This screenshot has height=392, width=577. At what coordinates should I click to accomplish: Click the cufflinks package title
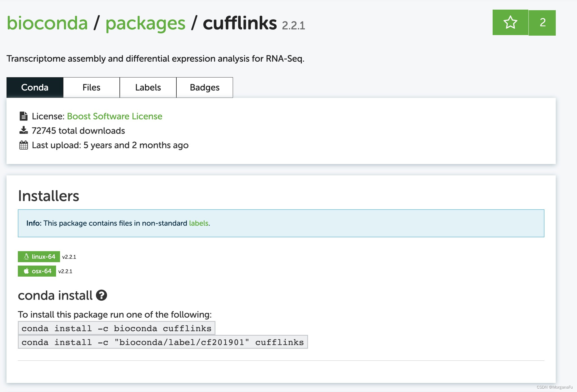coord(240,23)
